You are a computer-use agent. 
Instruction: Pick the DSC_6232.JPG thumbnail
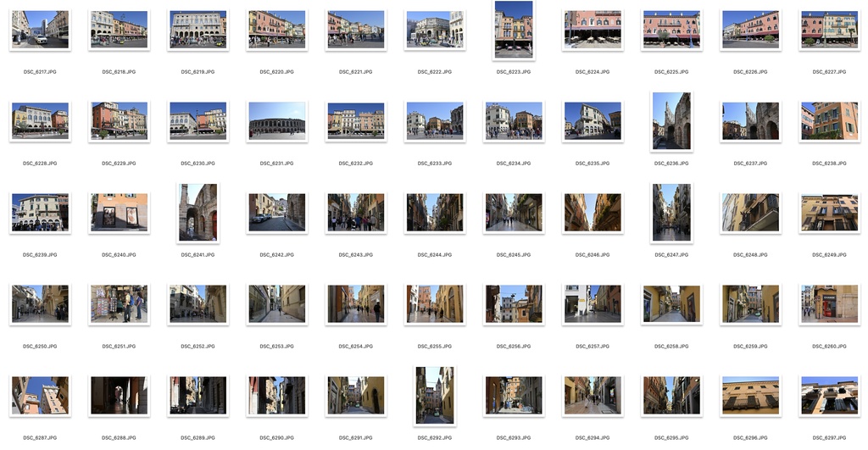pyautogui.click(x=356, y=121)
